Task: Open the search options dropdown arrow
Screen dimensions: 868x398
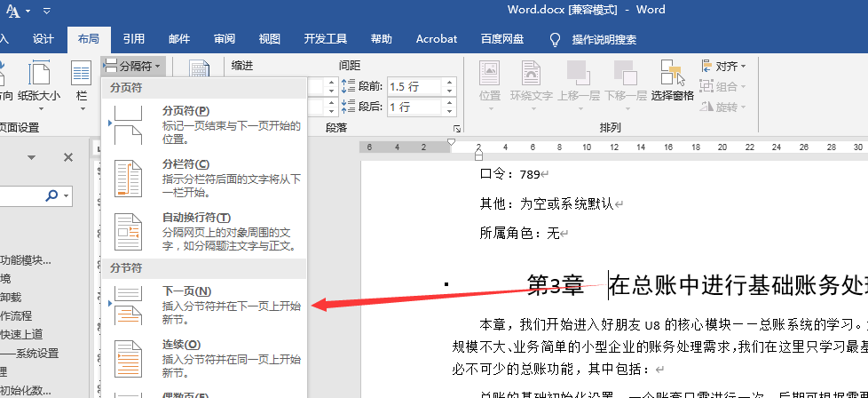Action: pyautogui.click(x=67, y=195)
